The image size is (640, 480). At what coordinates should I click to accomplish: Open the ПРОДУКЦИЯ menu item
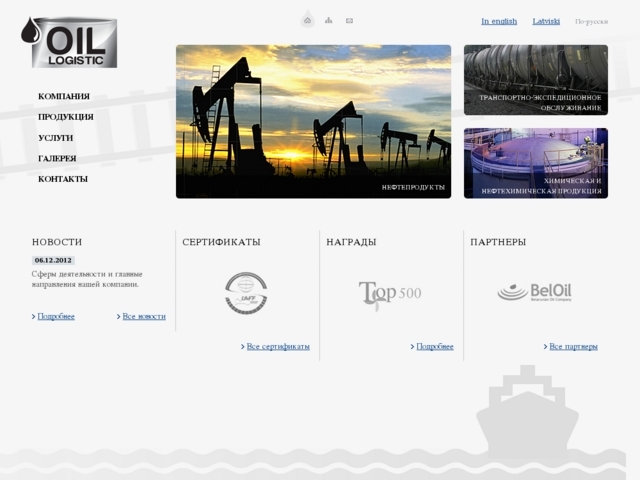pyautogui.click(x=66, y=117)
